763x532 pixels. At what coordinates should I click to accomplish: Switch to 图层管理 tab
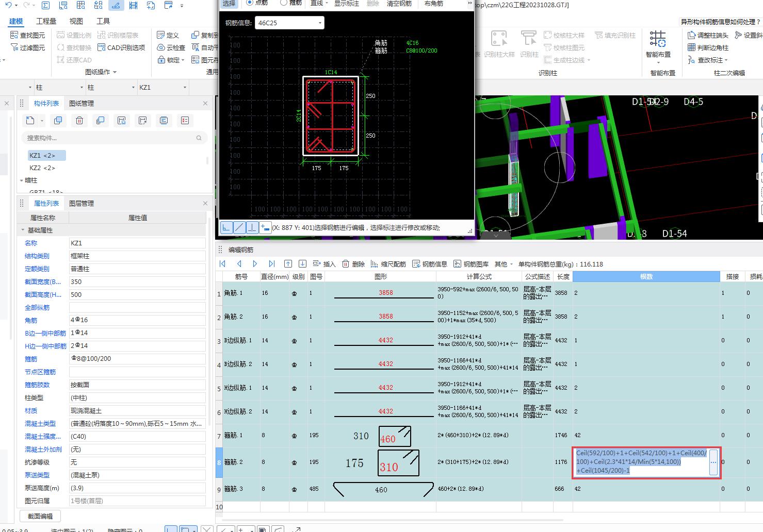click(82, 204)
